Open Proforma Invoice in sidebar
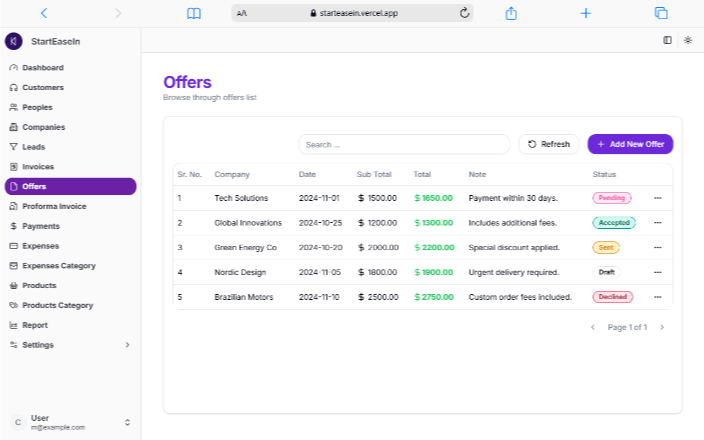This screenshot has width=704, height=440. [54, 206]
